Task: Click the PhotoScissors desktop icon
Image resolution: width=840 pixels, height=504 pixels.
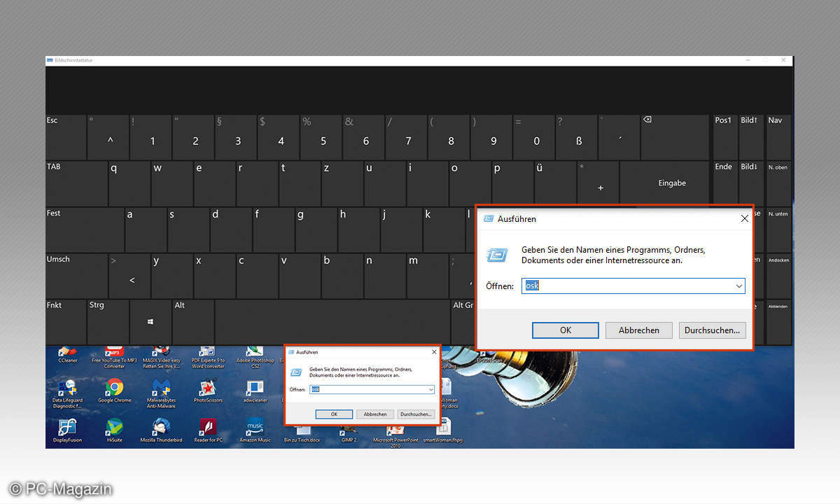Action: (x=207, y=388)
